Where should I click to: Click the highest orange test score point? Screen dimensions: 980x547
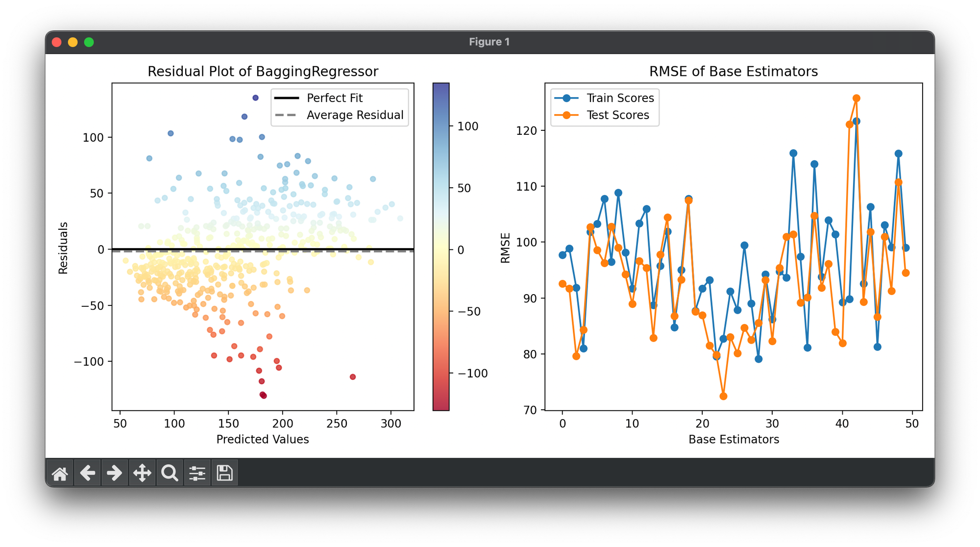click(x=857, y=99)
